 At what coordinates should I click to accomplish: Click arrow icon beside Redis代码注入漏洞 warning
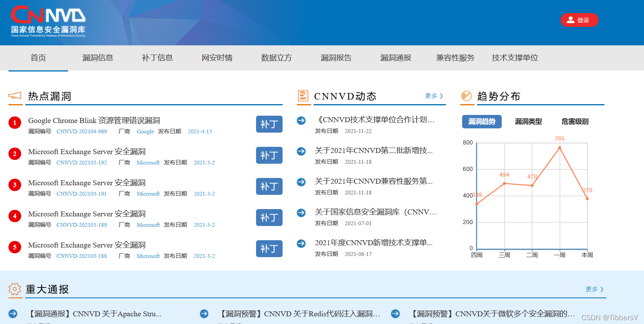coord(204,314)
